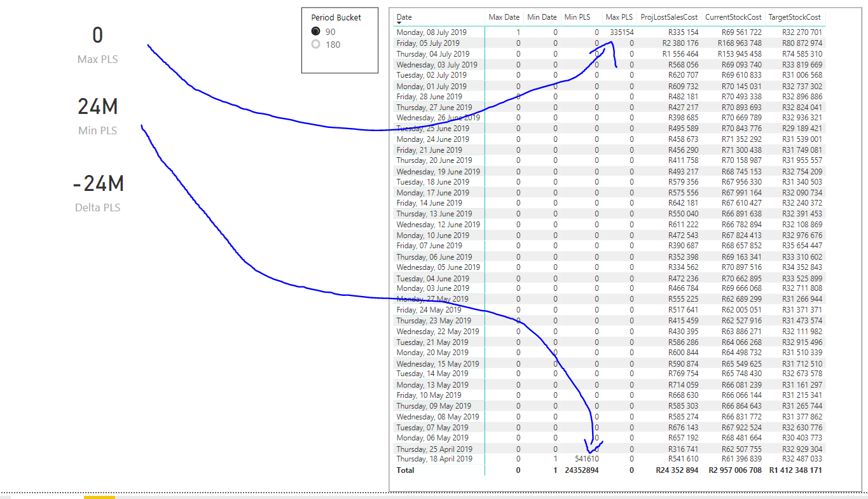Sort by the TargetStockCost column header
Viewport: 868px width, 499px height.
click(x=795, y=17)
